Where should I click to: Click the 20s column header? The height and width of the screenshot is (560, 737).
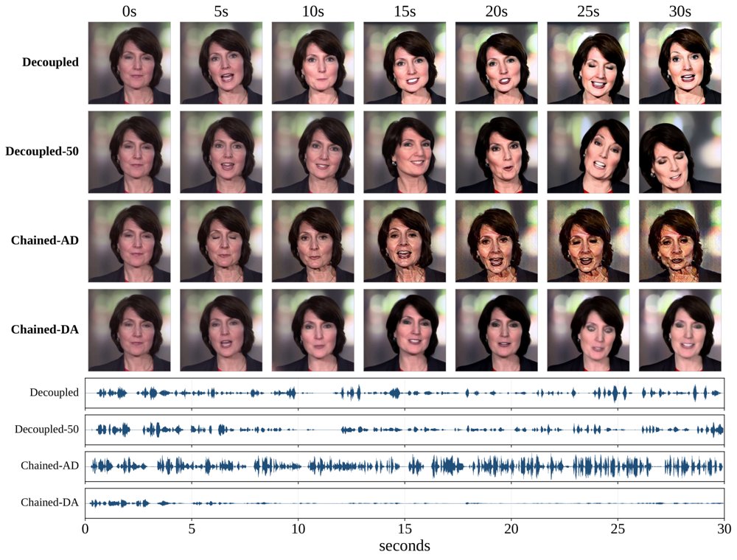[x=496, y=11]
